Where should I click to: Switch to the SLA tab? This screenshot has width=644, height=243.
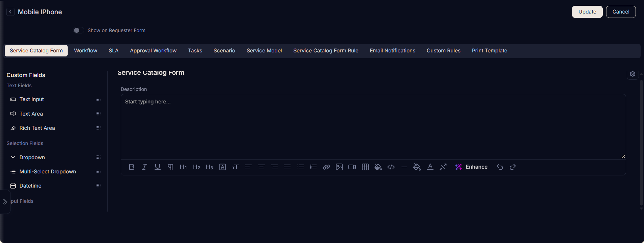point(114,51)
